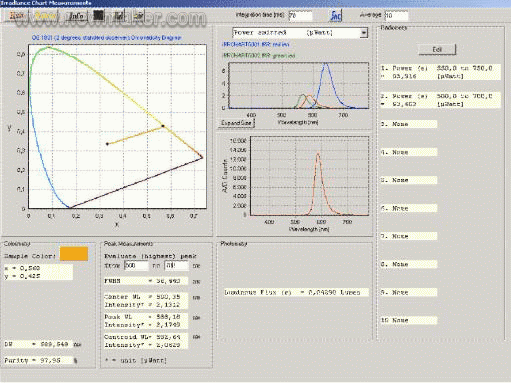
Task: Click the Expand Size button
Action: [236, 123]
